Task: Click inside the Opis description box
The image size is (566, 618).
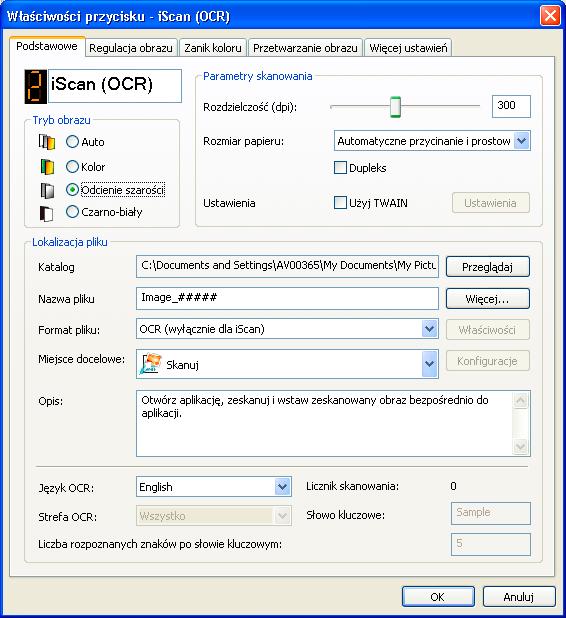Action: (x=325, y=423)
